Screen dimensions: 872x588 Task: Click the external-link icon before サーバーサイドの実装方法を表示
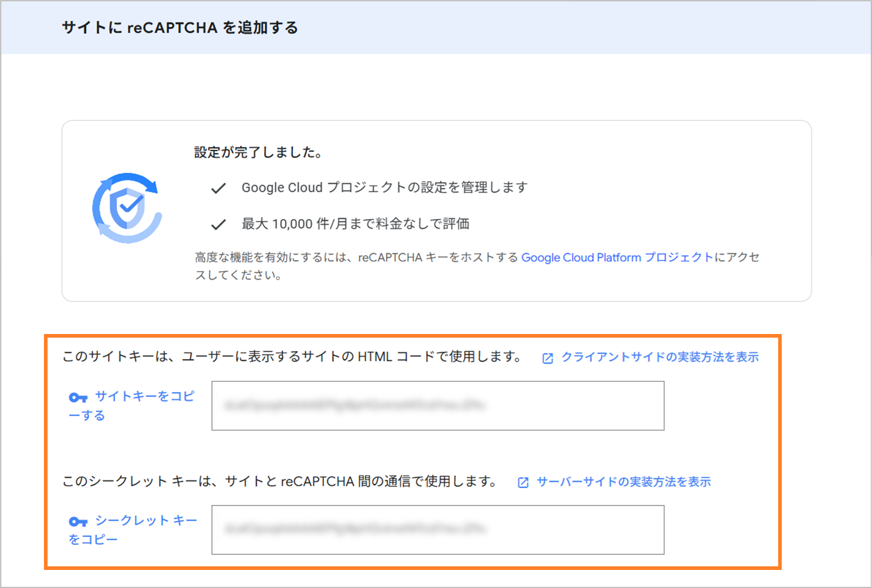pos(523,483)
